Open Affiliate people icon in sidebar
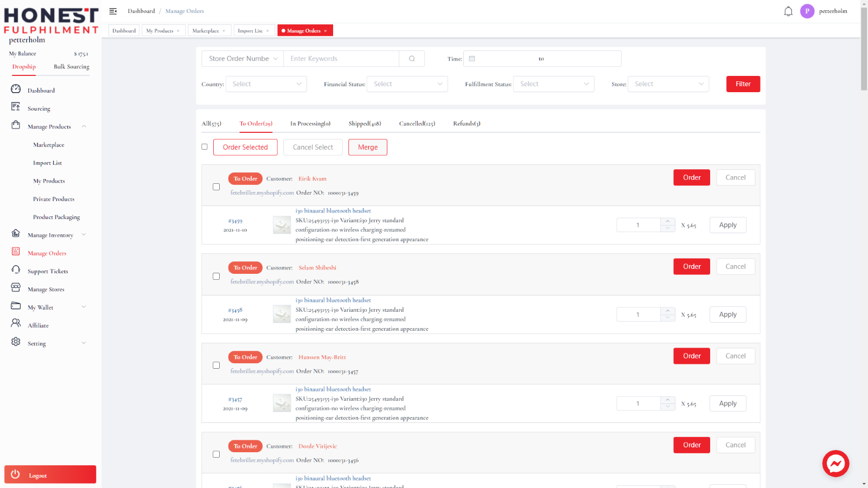 (x=16, y=324)
